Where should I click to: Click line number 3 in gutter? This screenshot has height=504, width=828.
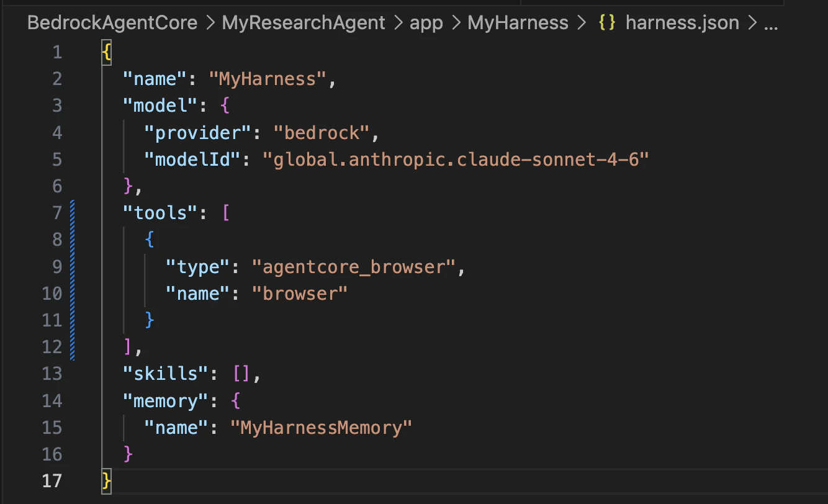click(57, 106)
